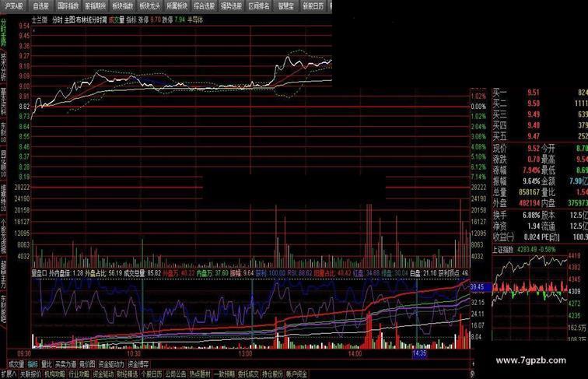The height and width of the screenshot is (379, 588).
Task: Open the 个股日历 tab
Action: [151, 374]
